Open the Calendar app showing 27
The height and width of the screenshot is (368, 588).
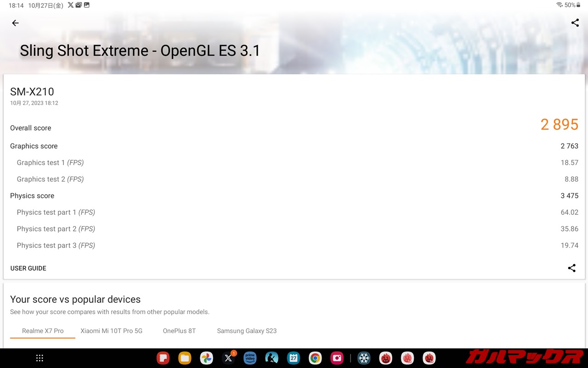click(x=293, y=358)
